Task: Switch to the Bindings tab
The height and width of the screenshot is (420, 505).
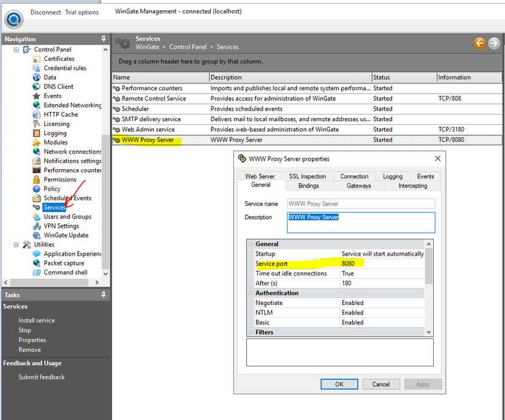Action: pos(308,186)
